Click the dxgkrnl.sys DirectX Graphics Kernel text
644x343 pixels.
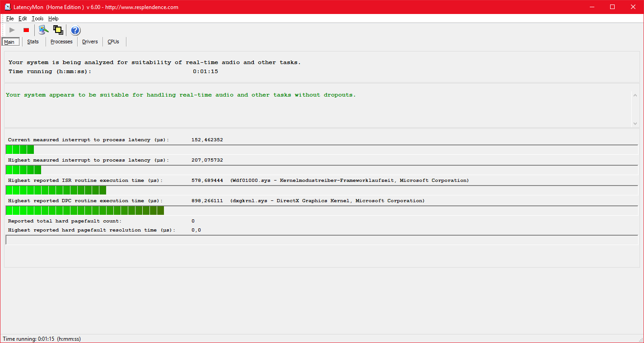(x=327, y=201)
